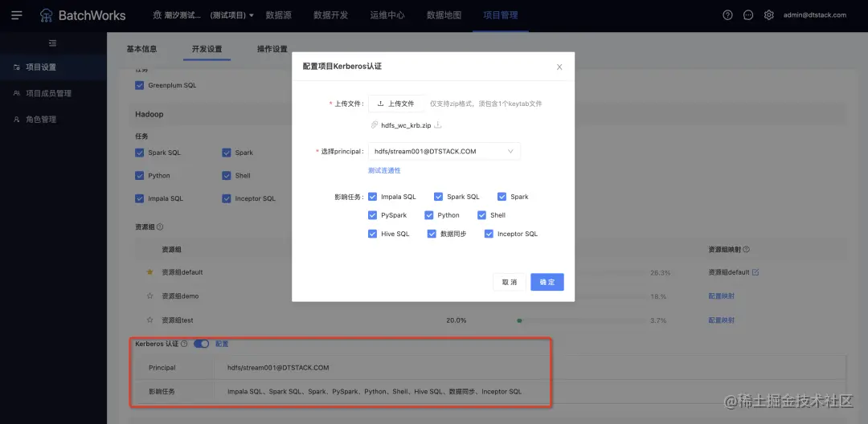
Task: Uncheck Spark SQL in the dialog
Action: pos(439,197)
